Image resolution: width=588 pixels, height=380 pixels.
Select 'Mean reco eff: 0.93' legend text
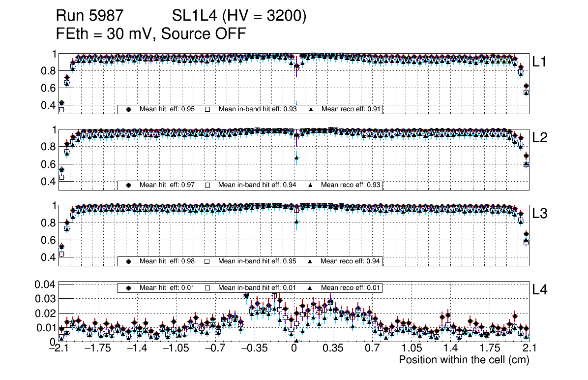pos(351,185)
